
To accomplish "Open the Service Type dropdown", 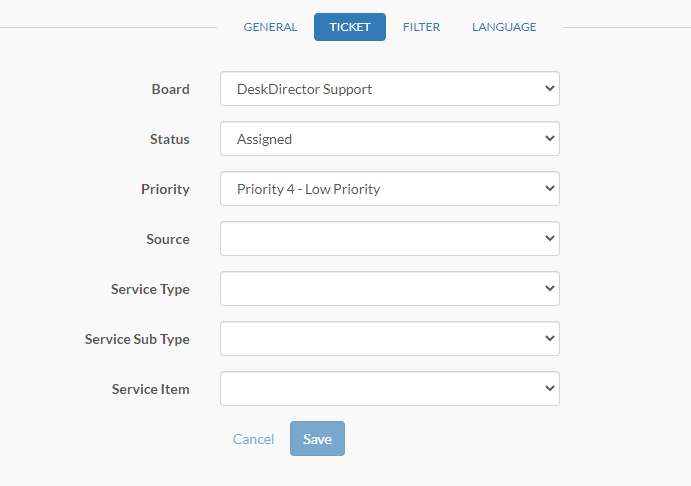I will coord(390,289).
